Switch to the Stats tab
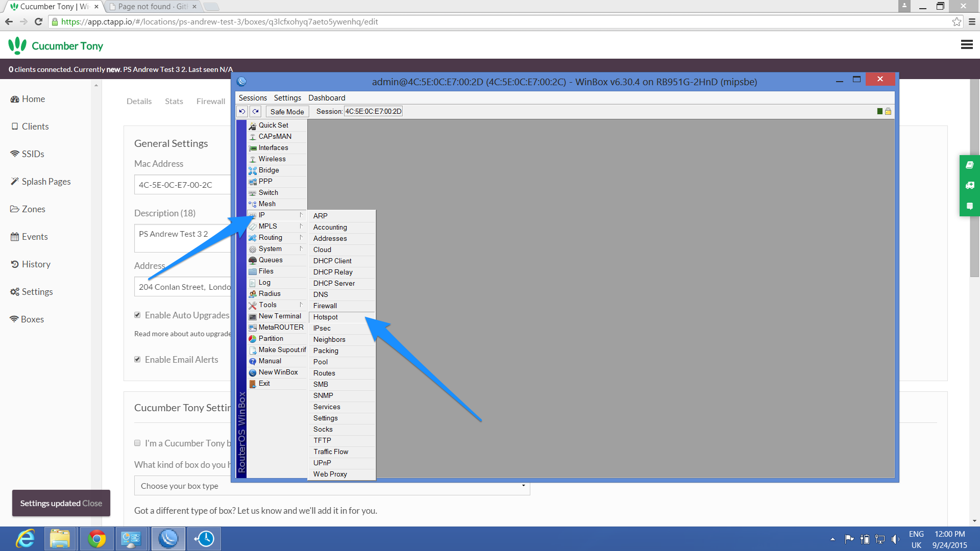 pyautogui.click(x=174, y=101)
